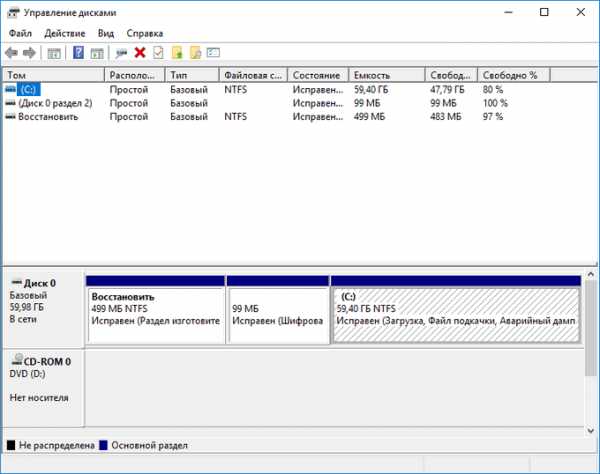
Task: Sort by the Свобод... column header
Action: [451, 75]
